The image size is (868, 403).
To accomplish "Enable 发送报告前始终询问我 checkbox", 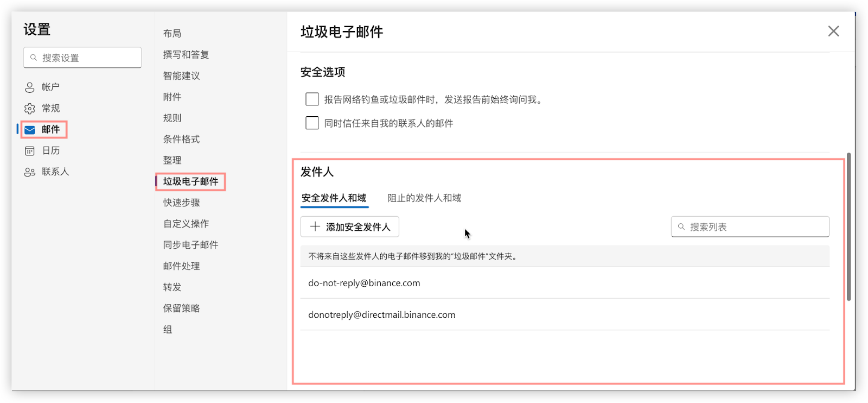I will click(312, 99).
